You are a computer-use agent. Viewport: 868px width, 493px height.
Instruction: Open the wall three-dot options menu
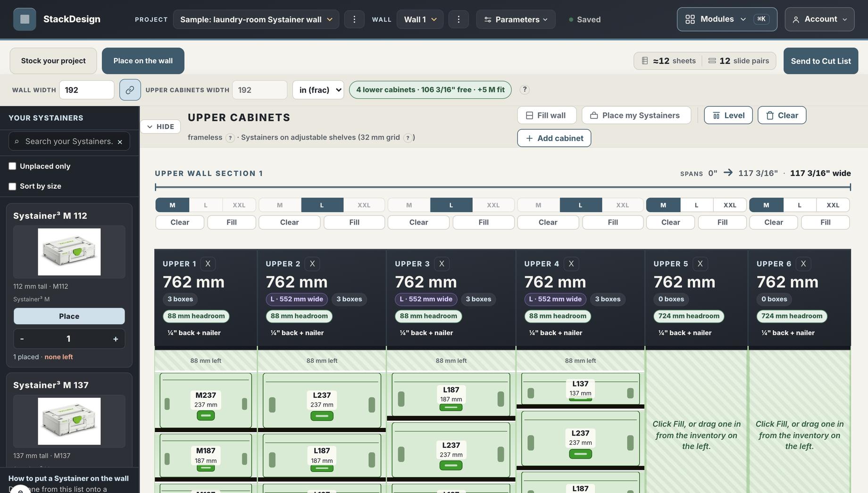(x=459, y=19)
